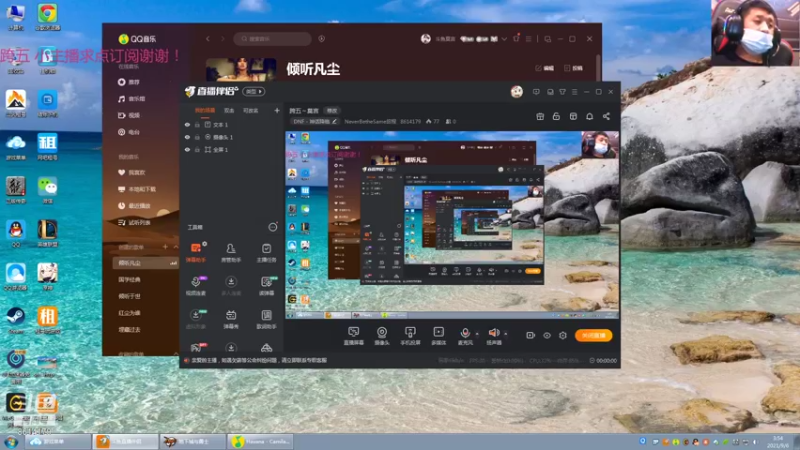
Task: Open 电台 in the QQ Music sidebar
Action: tap(130, 132)
